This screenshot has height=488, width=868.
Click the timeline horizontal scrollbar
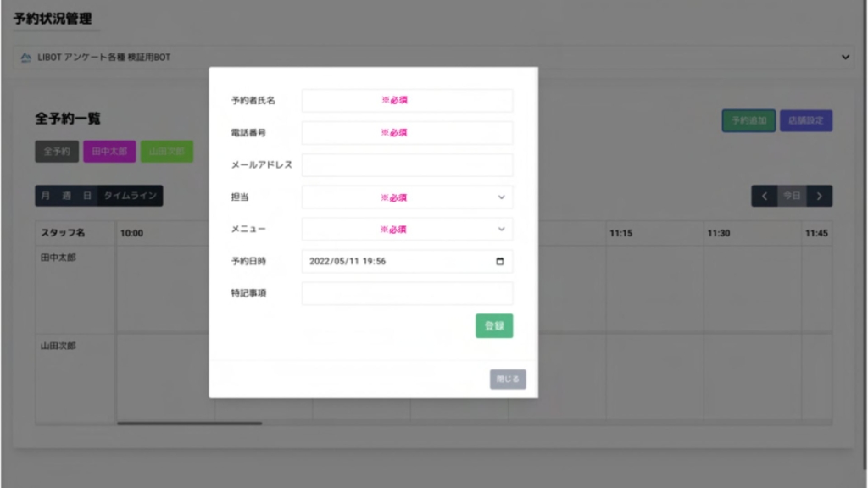click(189, 423)
